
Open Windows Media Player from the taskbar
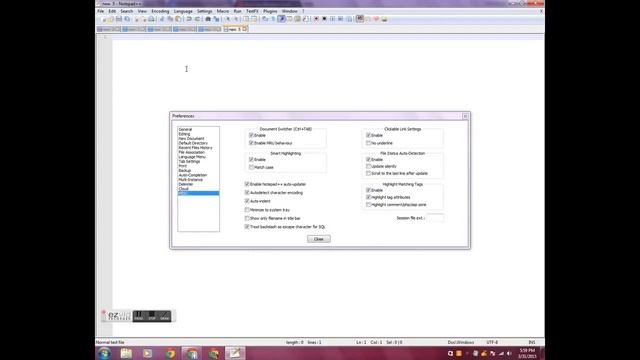147,353
